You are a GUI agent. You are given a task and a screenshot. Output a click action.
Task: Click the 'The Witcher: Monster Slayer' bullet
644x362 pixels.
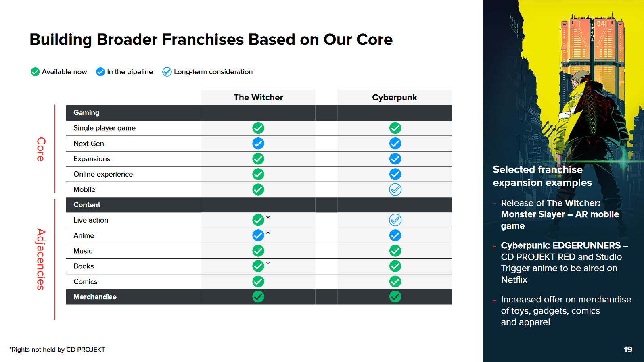[560, 214]
